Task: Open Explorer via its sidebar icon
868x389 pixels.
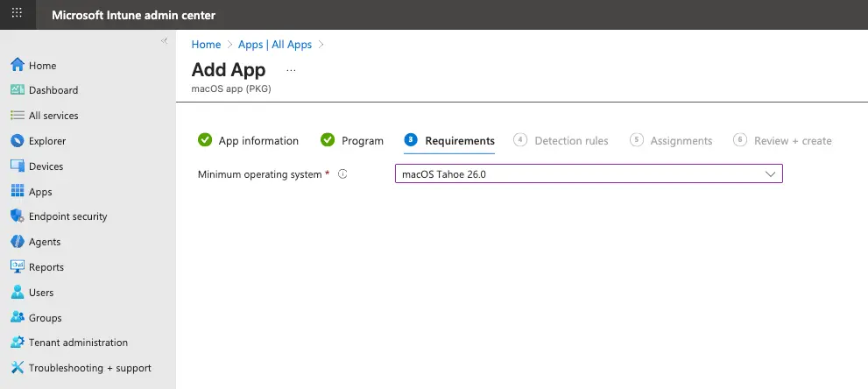Action: (x=18, y=141)
